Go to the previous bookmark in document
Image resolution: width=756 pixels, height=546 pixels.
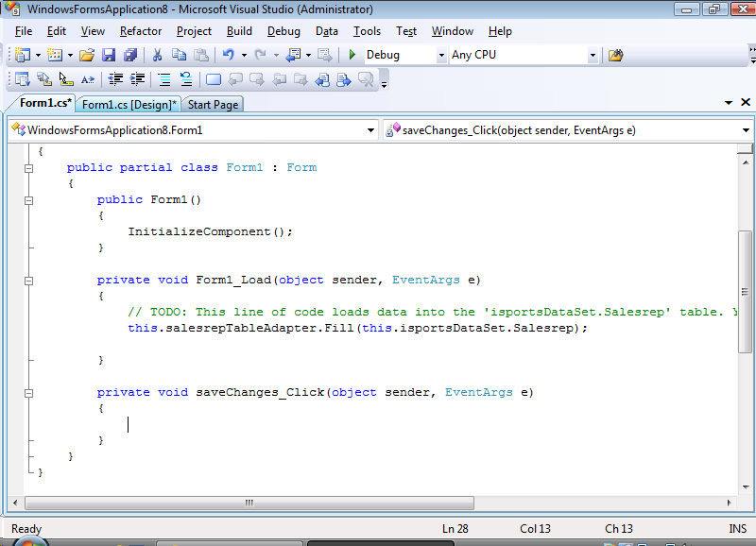(x=322, y=79)
